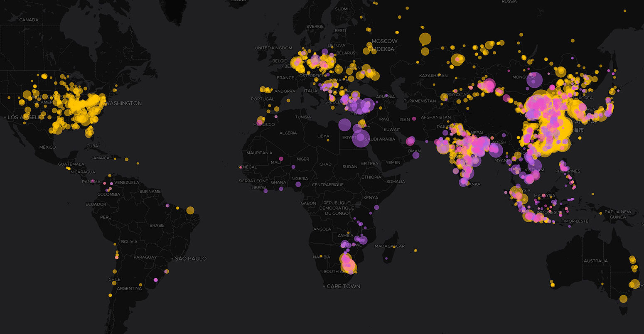Click the CUBA label
This screenshot has width=644, height=334.
(92, 146)
